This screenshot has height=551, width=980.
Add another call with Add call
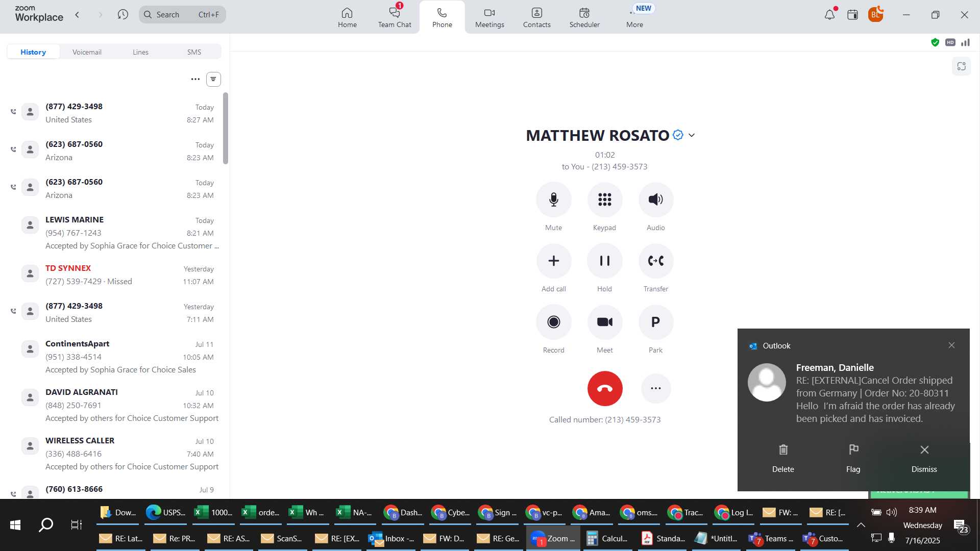pos(553,261)
